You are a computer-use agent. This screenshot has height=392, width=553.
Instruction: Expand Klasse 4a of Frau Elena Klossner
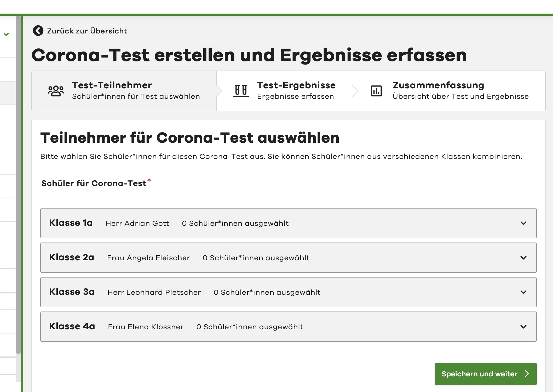coord(523,327)
